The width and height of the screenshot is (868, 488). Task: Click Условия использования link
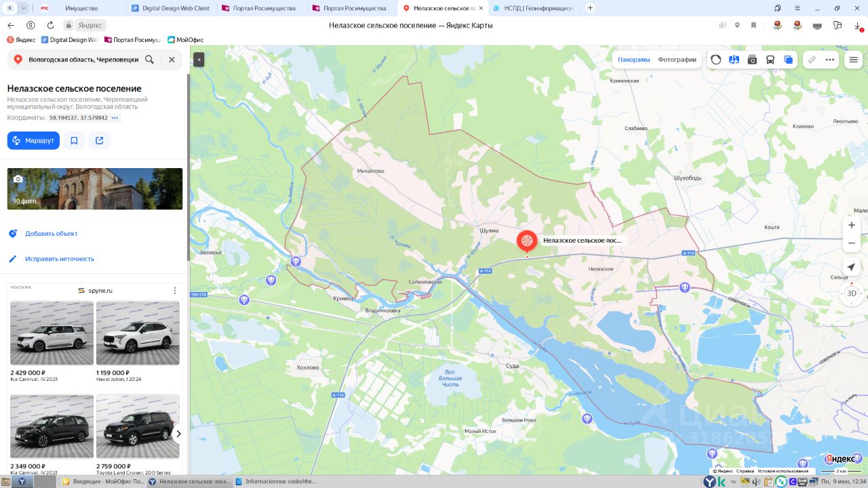point(783,471)
